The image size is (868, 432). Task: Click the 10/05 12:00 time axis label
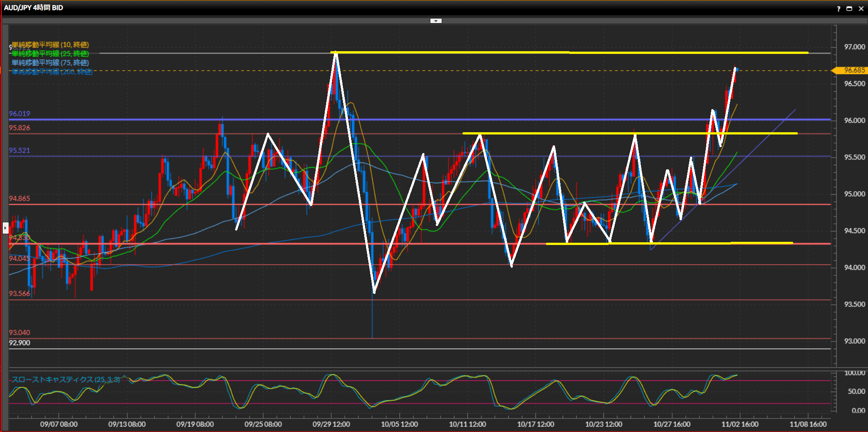click(x=399, y=424)
